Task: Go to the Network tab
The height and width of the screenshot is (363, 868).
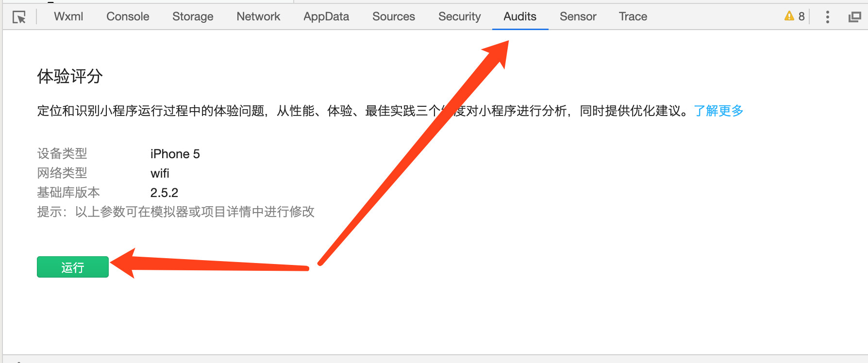Action: click(258, 16)
